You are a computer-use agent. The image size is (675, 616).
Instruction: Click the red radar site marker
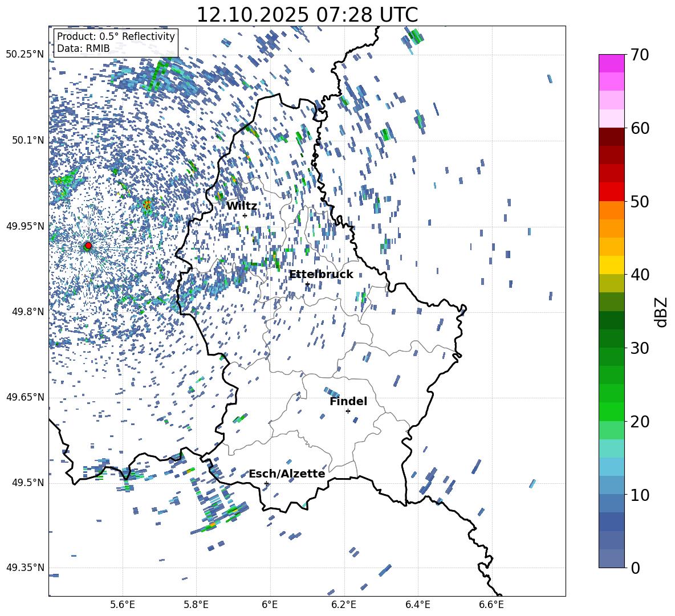coord(88,246)
